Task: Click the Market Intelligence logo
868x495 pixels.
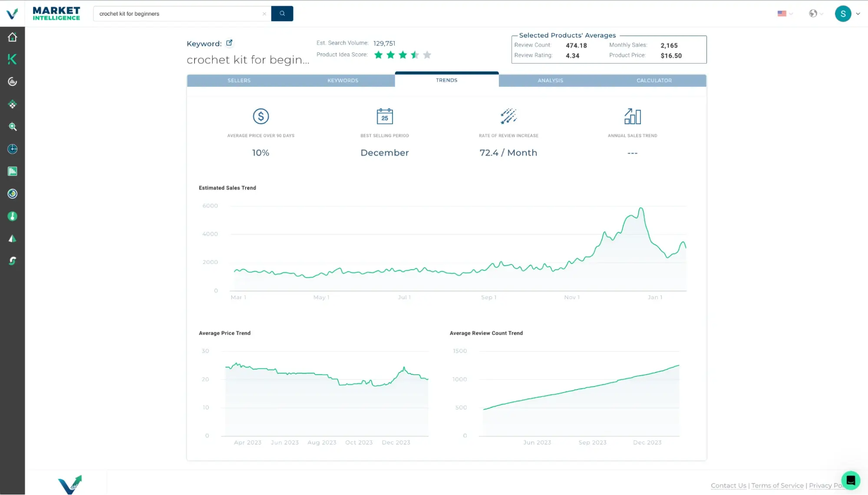Action: [56, 13]
